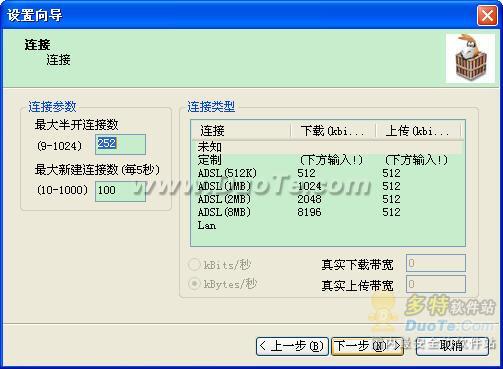Screen dimensions: 503x369
Task: Click the 最大半开连接数 input field
Action: (x=120, y=144)
